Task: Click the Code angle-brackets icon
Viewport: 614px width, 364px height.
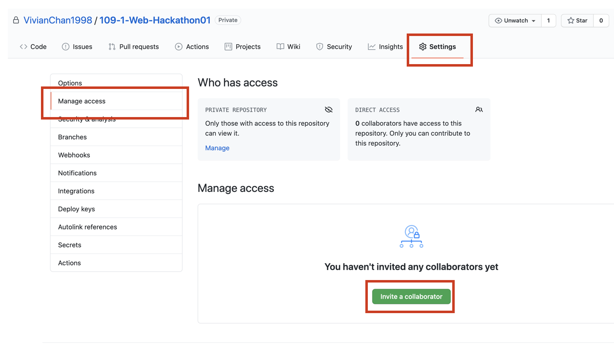Action: (24, 47)
